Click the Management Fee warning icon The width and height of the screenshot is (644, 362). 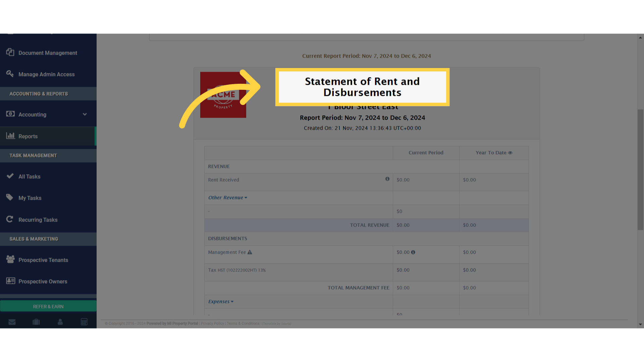250,252
